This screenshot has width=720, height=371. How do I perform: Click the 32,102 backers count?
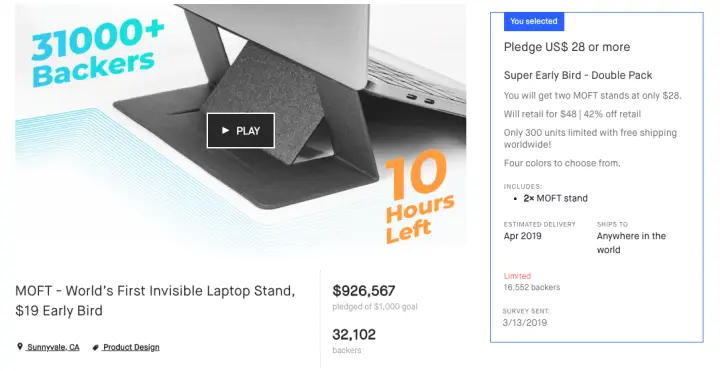pos(354,334)
